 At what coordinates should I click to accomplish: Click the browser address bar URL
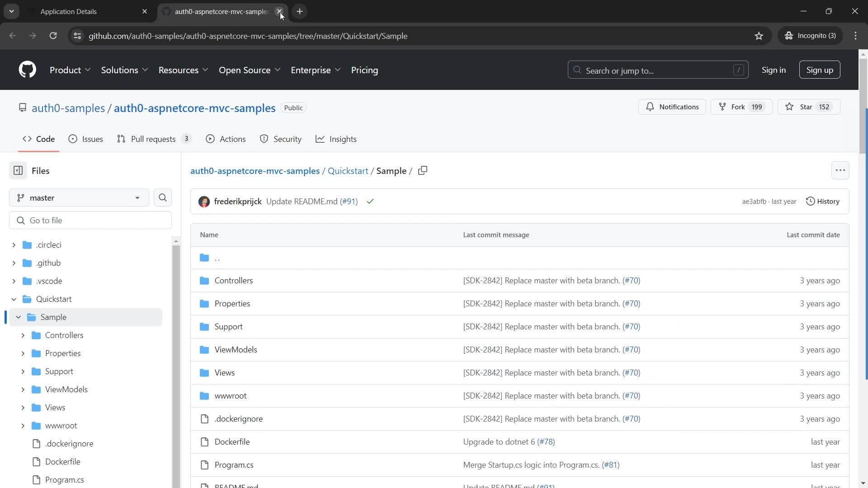248,36
